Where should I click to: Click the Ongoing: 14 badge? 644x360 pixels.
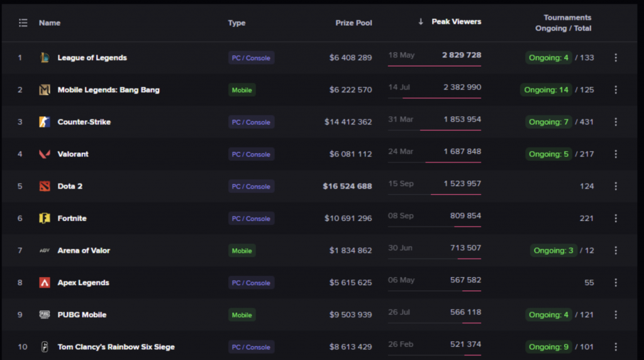tap(546, 89)
